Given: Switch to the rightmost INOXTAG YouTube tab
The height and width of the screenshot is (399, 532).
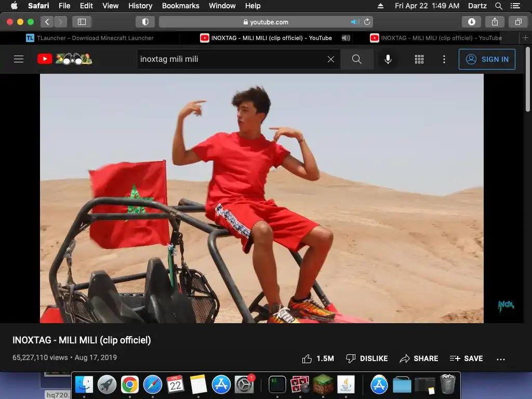Looking at the screenshot, I should tap(436, 38).
